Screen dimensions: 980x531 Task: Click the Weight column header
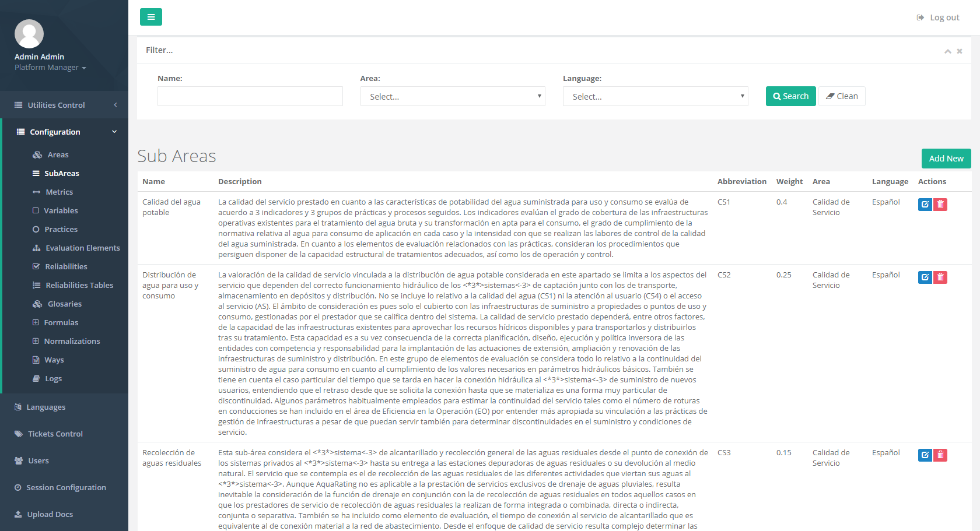[x=789, y=181]
